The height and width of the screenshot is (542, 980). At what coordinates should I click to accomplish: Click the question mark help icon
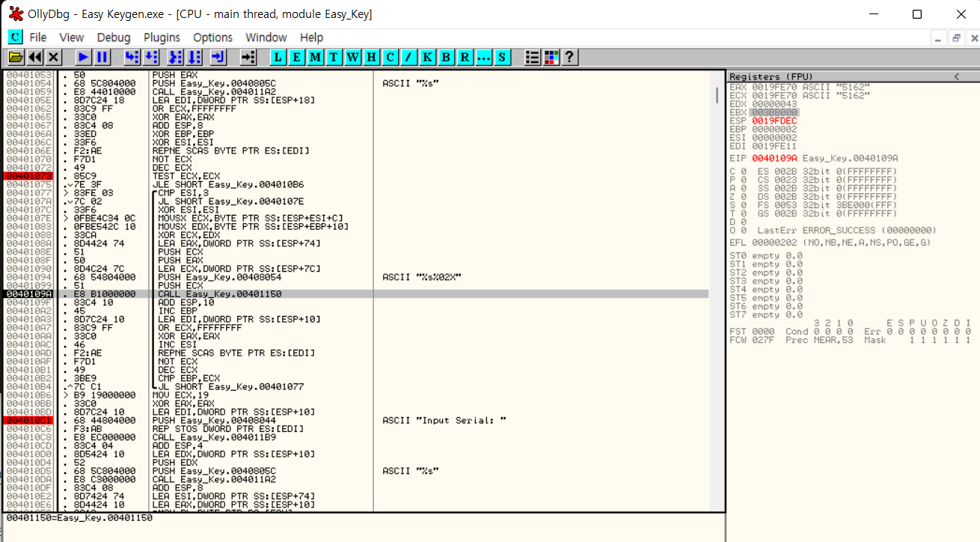[569, 57]
